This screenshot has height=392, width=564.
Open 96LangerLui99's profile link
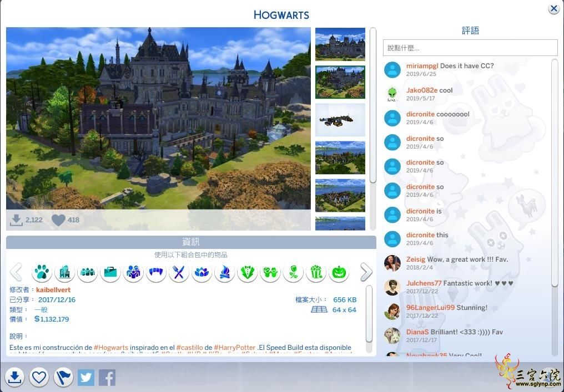pos(431,308)
